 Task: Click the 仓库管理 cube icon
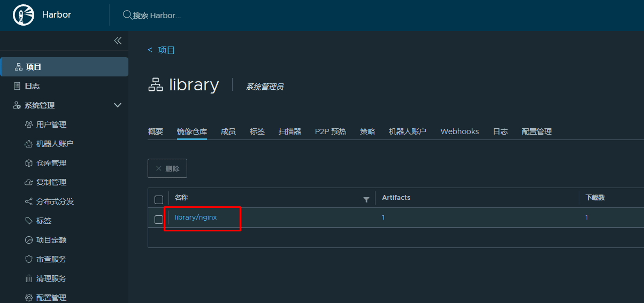[29, 163]
